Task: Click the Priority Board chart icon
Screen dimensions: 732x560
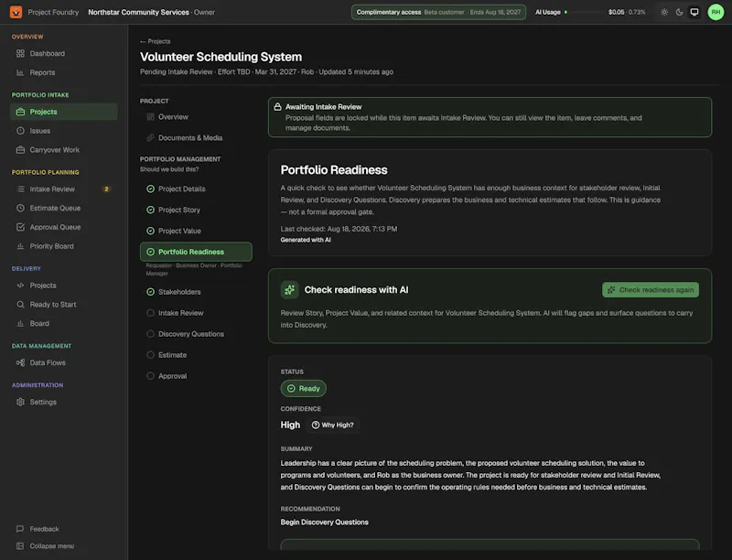Action: point(20,246)
